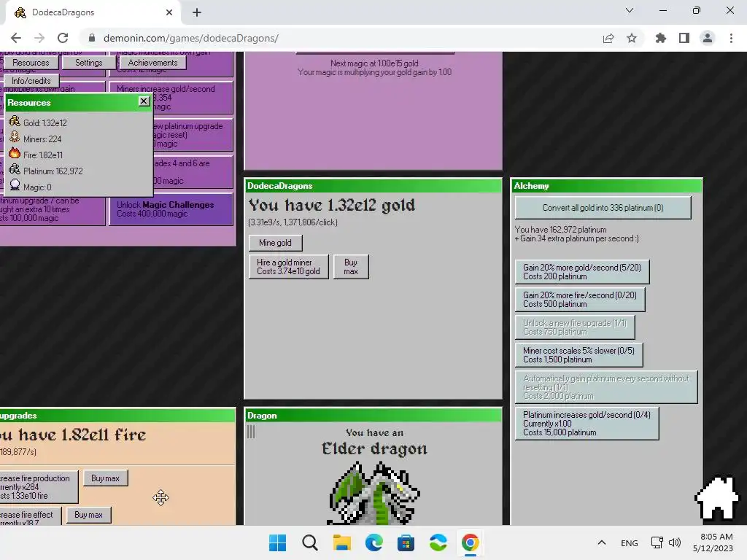Close the Resources panel
747x560 pixels.
(144, 101)
